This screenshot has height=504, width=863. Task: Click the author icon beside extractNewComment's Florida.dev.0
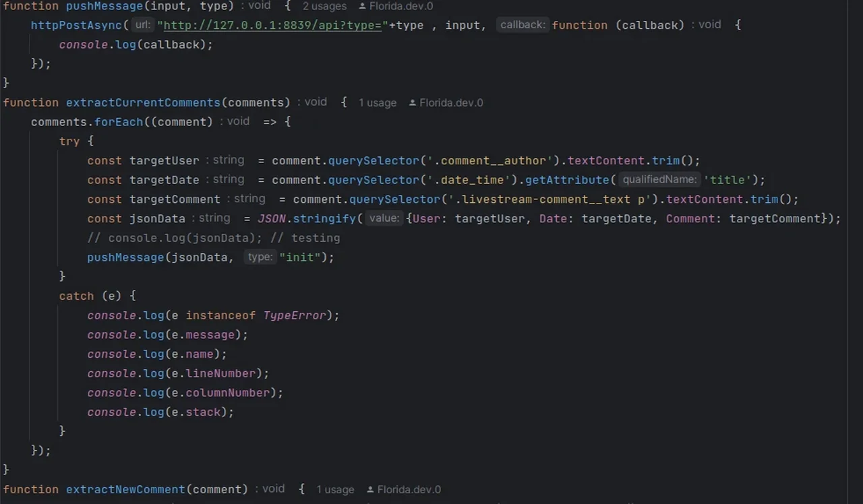pyautogui.click(x=370, y=490)
